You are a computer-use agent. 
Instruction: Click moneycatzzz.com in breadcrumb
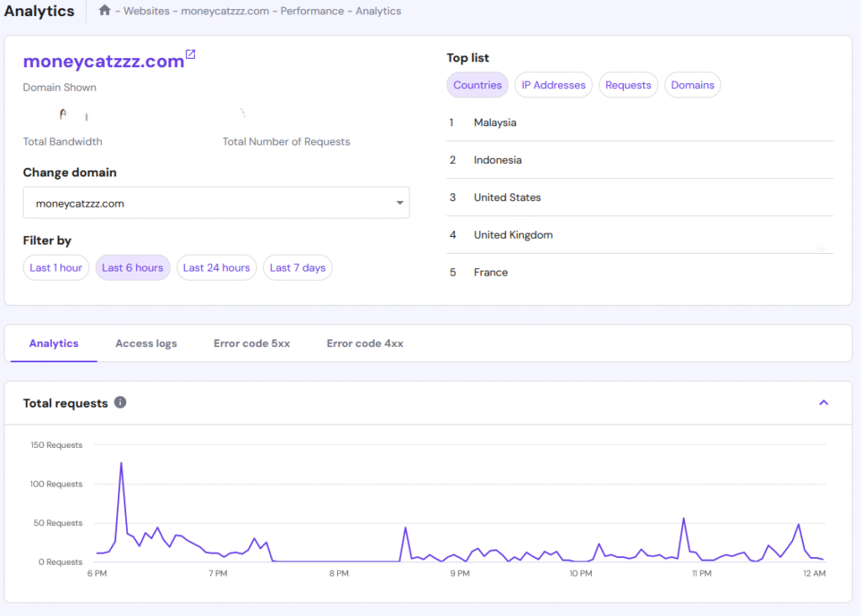tap(225, 11)
